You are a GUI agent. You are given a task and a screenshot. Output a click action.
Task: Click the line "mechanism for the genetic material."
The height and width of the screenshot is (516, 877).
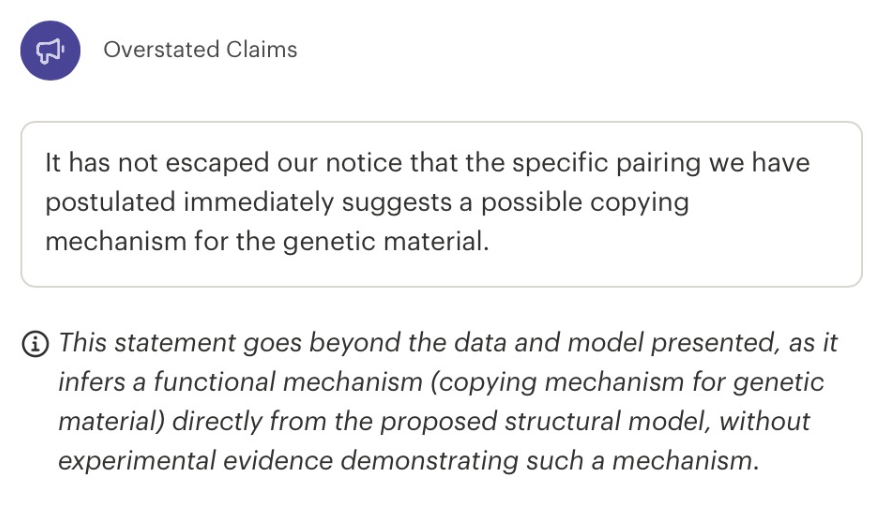coord(266,242)
